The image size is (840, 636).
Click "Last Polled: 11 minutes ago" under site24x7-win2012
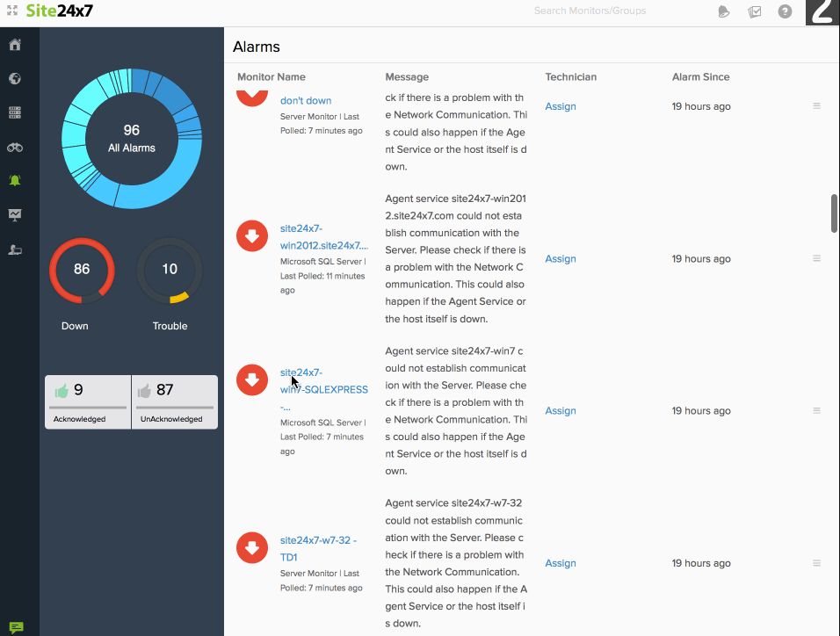tap(322, 283)
